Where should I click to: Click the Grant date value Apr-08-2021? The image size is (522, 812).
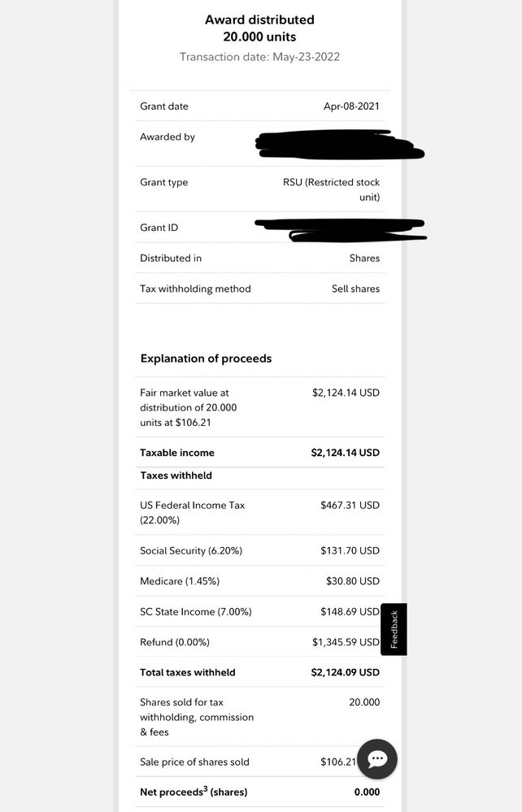click(x=351, y=106)
